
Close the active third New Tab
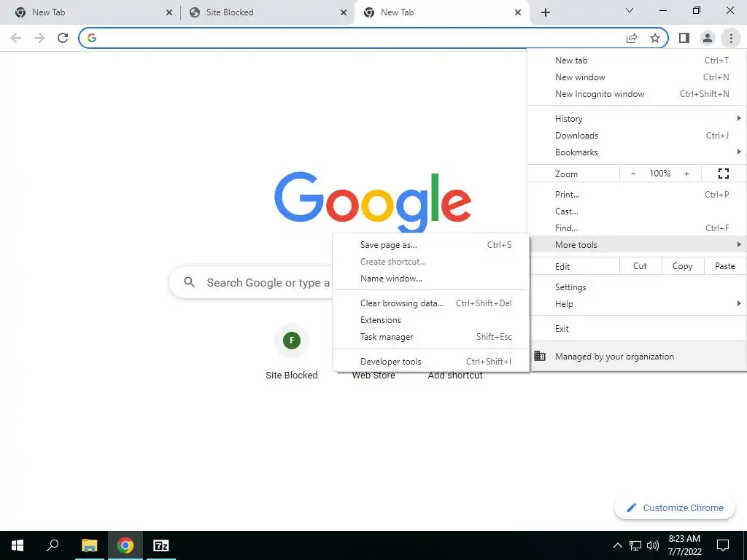pyautogui.click(x=518, y=12)
